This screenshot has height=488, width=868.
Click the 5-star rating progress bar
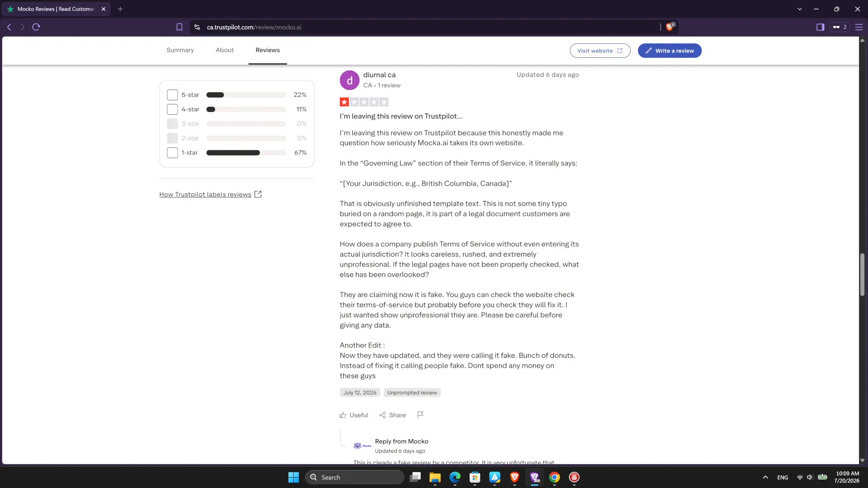click(246, 95)
